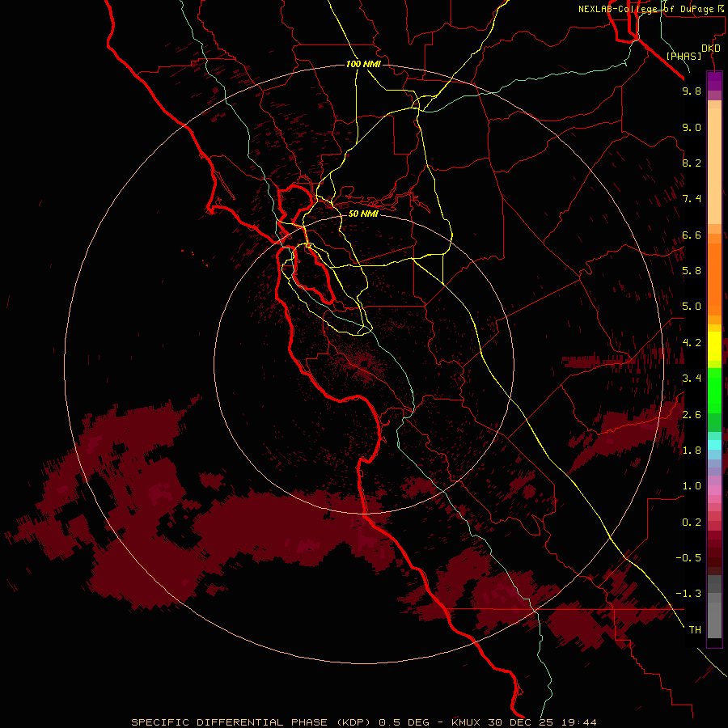The height and width of the screenshot is (728, 728).
Task: Click the bright green swatch on the color bar
Action: click(714, 389)
